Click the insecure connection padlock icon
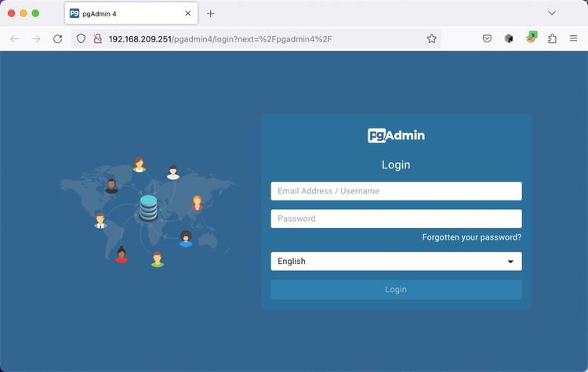Viewport: 588px width, 372px height. tap(96, 38)
